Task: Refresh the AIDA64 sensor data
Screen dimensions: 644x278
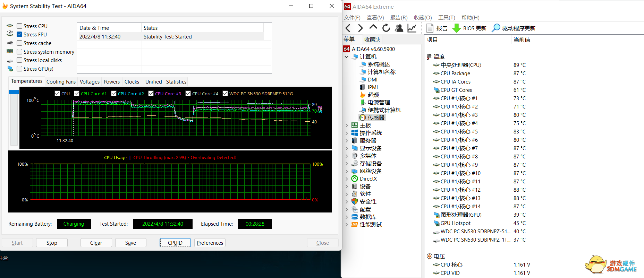Action: [x=386, y=28]
